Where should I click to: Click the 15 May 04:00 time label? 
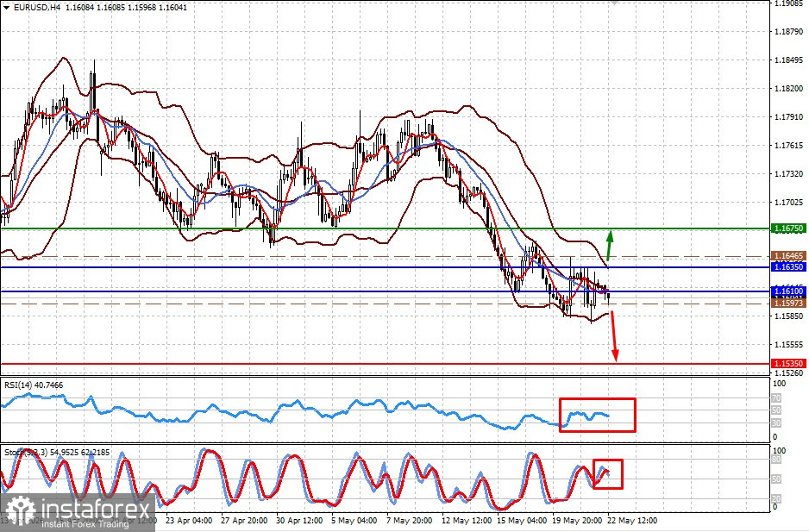tap(522, 521)
